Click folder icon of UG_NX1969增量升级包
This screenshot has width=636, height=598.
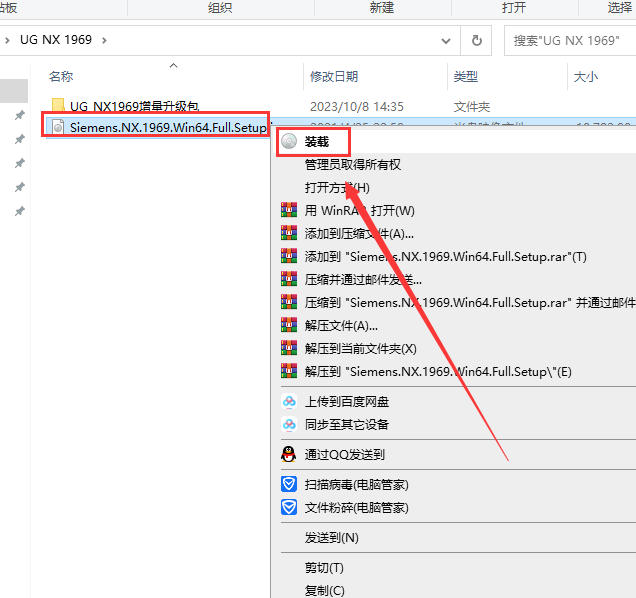pos(58,105)
